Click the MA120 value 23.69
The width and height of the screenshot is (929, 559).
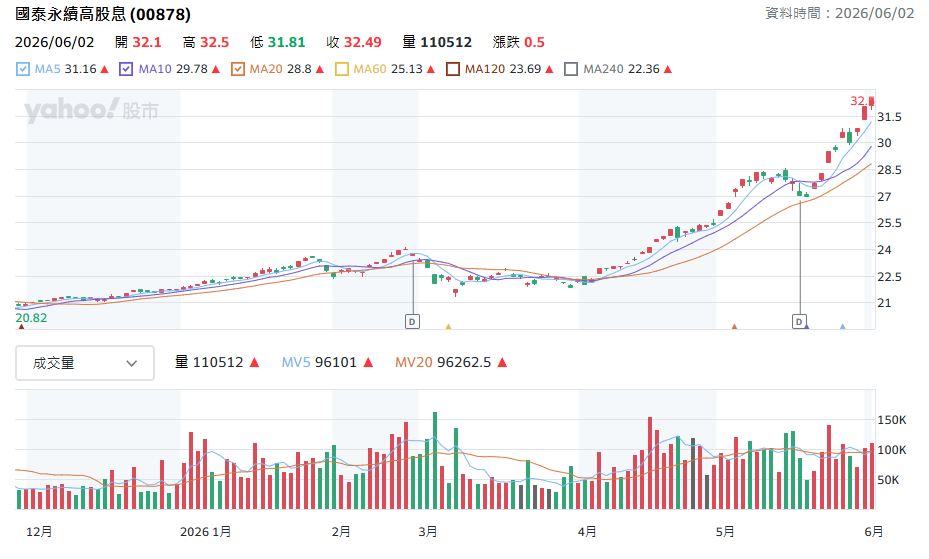click(526, 69)
